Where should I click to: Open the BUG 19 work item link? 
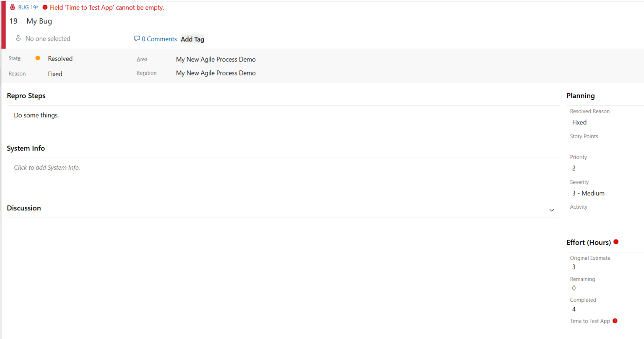coord(28,8)
